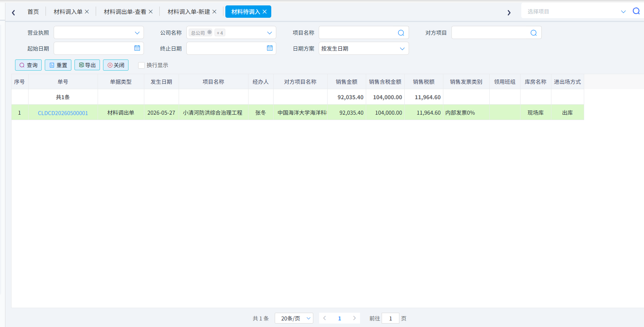
Task: Close the 材料调出单-查看 tab
Action: click(x=150, y=12)
